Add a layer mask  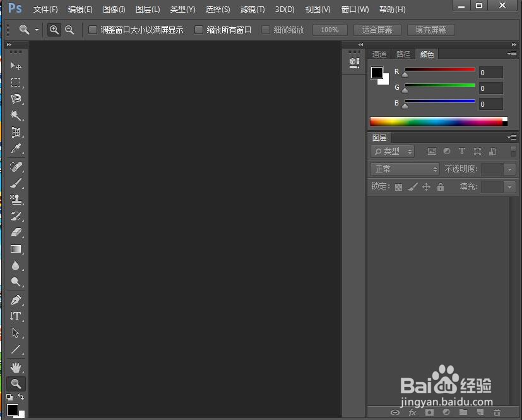[429, 412]
